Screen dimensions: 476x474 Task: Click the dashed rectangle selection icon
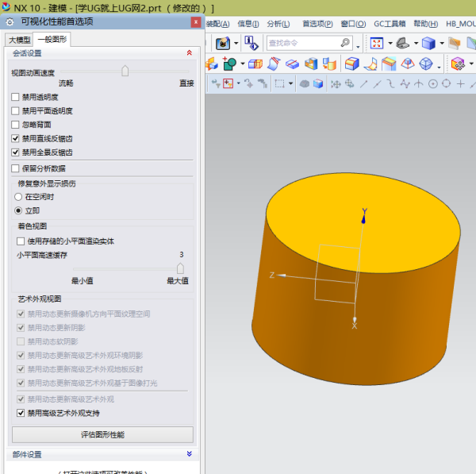point(279,83)
